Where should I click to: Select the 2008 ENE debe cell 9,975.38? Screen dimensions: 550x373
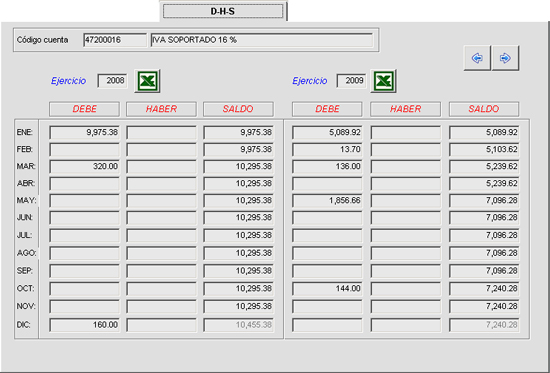pos(85,133)
